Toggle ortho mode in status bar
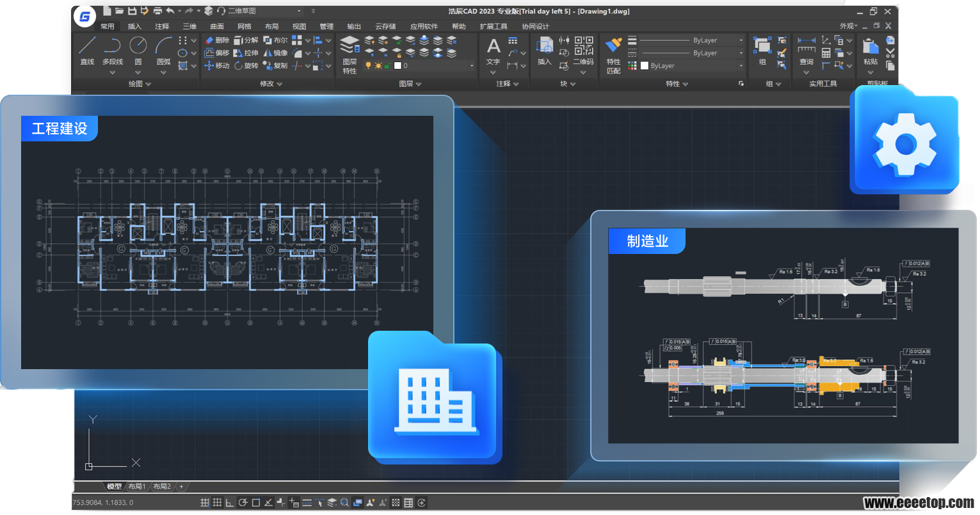The image size is (980, 515). (229, 503)
